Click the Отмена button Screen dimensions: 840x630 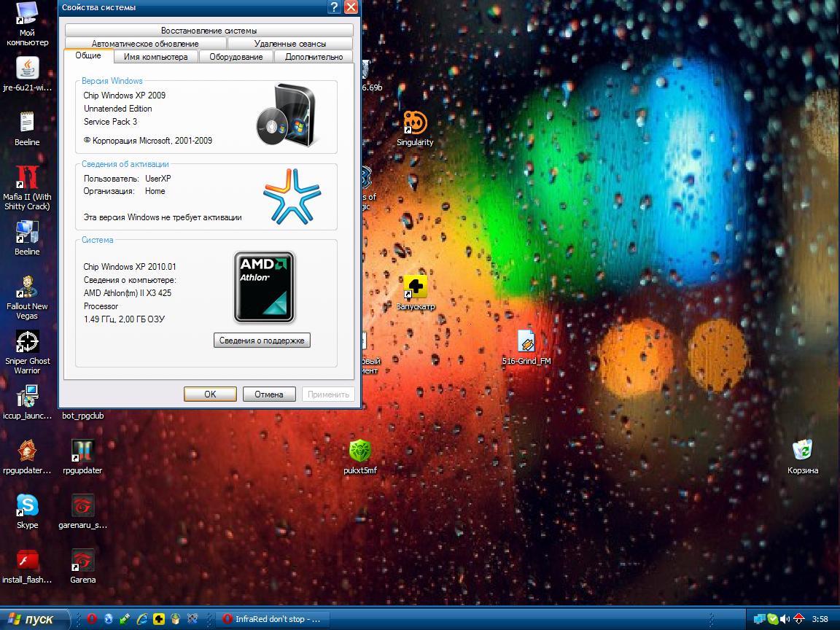coord(269,394)
